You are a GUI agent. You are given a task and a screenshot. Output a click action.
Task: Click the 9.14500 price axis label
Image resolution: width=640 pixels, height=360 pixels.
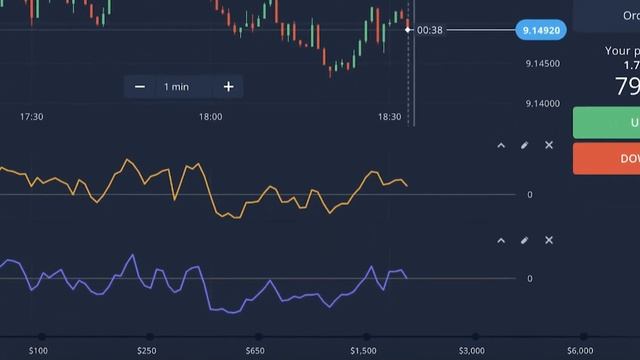(542, 64)
